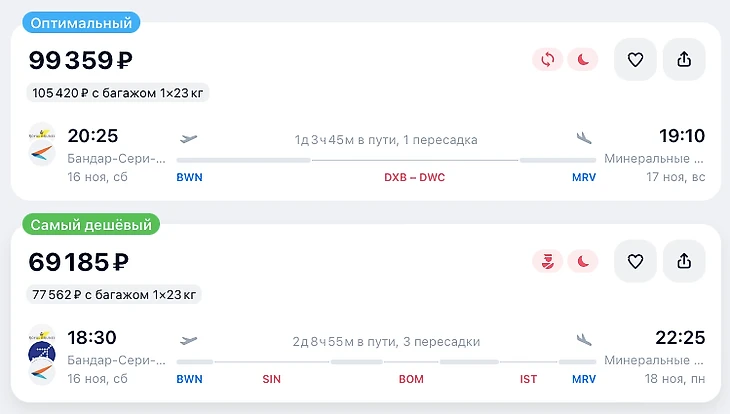Click the SIN layover code
Screen dimensions: 730x414
pyautogui.click(x=272, y=379)
